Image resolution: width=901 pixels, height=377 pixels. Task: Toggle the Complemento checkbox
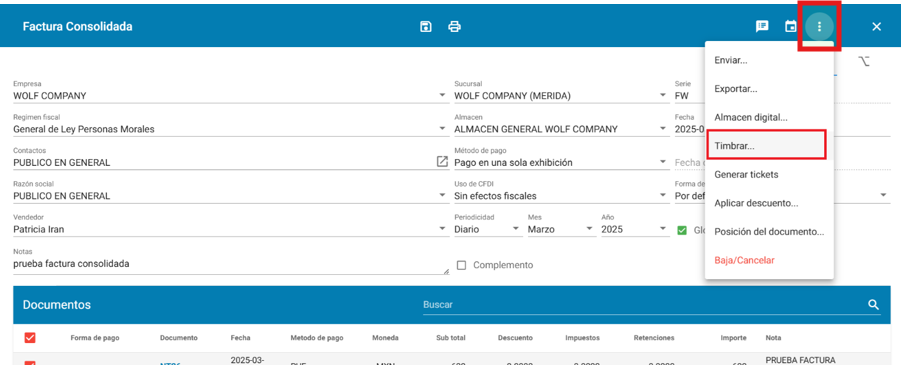461,265
